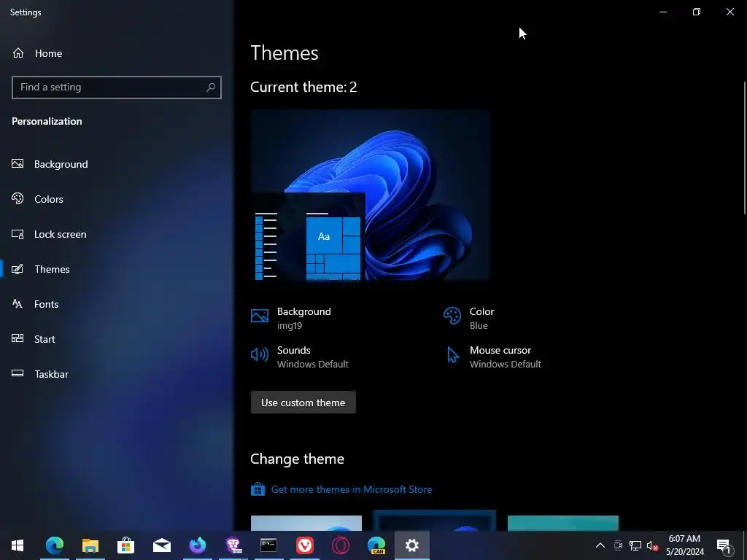Viewport: 747px width, 560px height.
Task: Open Microsoft Store from taskbar
Action: point(125,545)
